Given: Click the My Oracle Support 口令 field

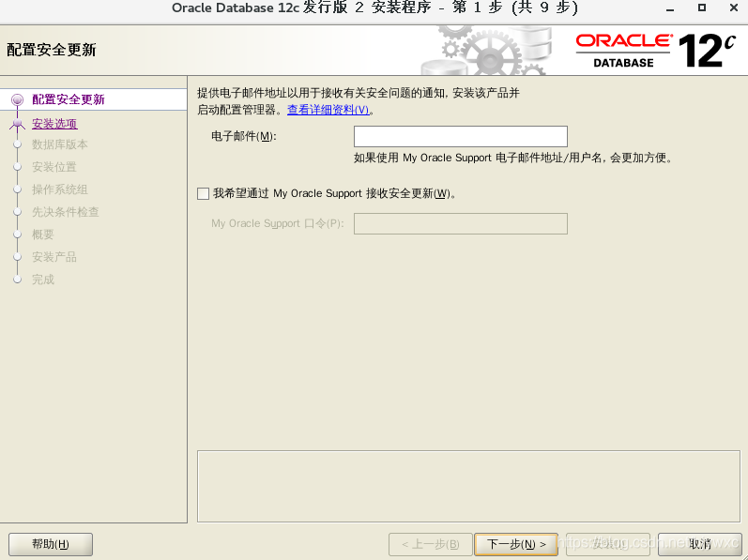Looking at the screenshot, I should pos(461,223).
